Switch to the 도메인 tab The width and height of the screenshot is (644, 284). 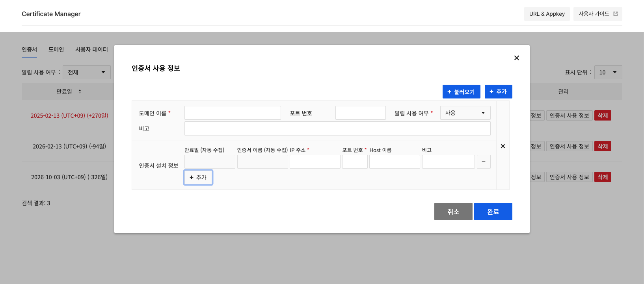[56, 50]
